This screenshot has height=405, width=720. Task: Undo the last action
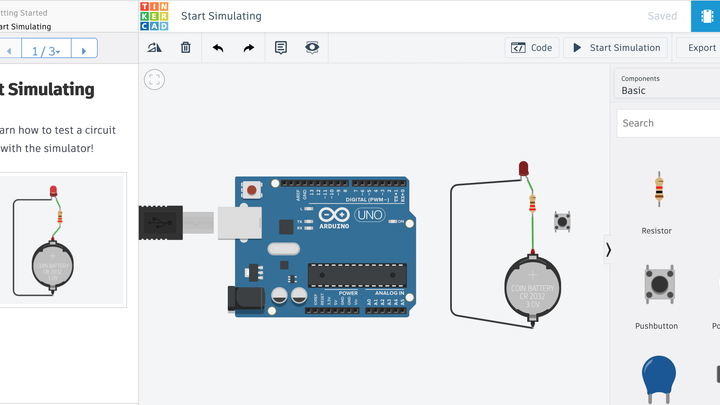tap(218, 48)
